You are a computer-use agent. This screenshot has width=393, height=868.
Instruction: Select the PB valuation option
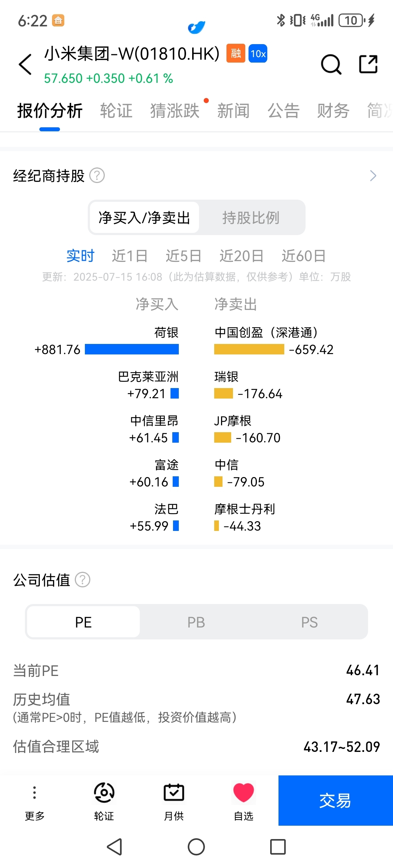point(196,622)
